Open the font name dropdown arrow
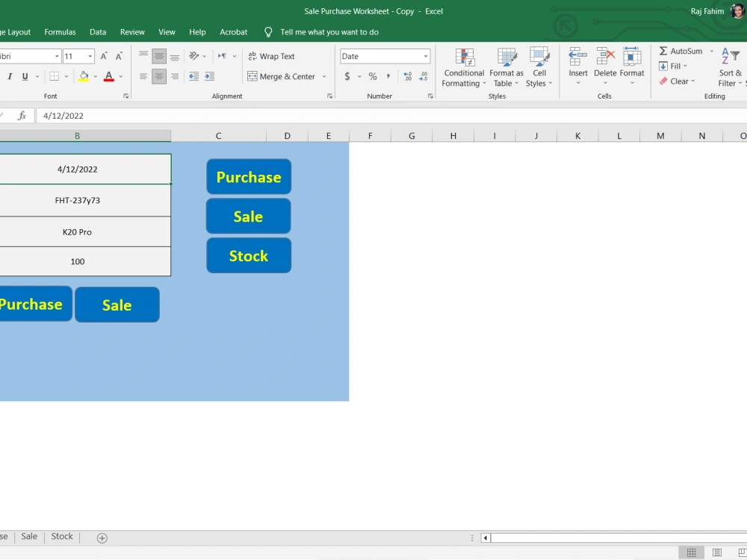 (x=57, y=56)
